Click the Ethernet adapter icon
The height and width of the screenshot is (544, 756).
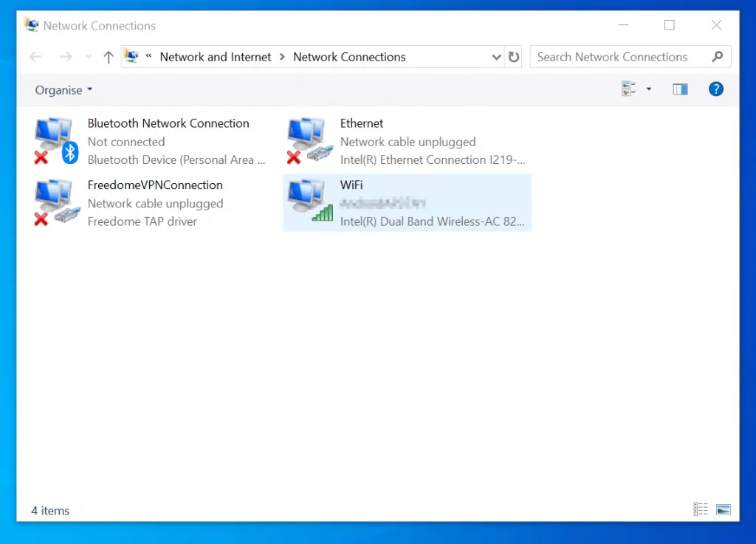click(308, 140)
